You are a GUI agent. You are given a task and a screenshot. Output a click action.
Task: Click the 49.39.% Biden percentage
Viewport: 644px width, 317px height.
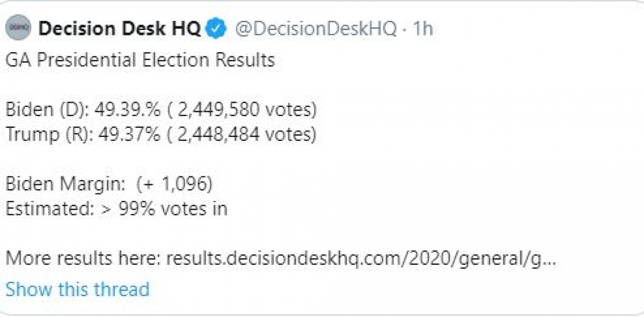128,110
